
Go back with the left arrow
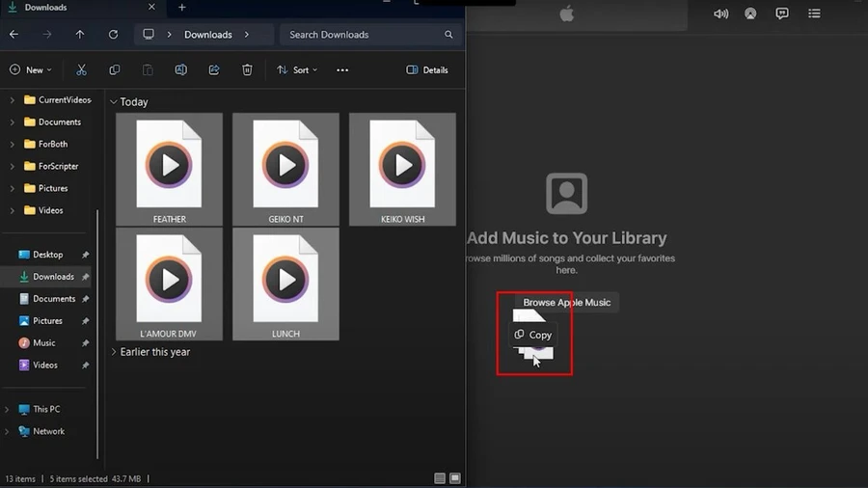pyautogui.click(x=14, y=35)
